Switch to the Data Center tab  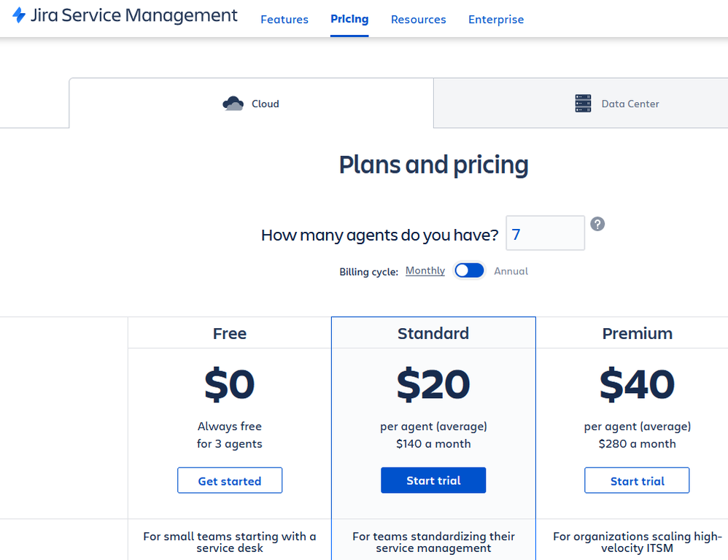pos(581,103)
